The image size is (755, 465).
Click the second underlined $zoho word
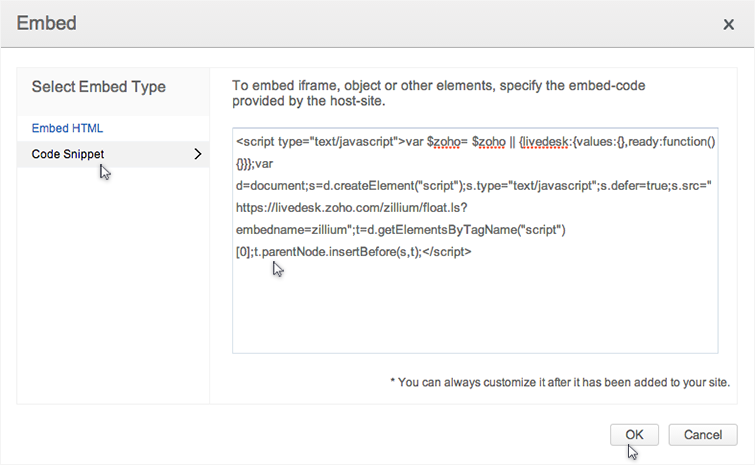click(x=492, y=142)
